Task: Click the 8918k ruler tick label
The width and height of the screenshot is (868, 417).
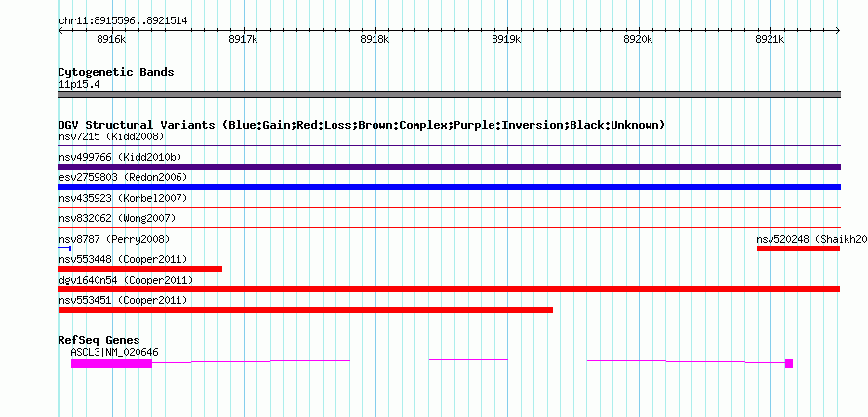Action: coord(375,39)
